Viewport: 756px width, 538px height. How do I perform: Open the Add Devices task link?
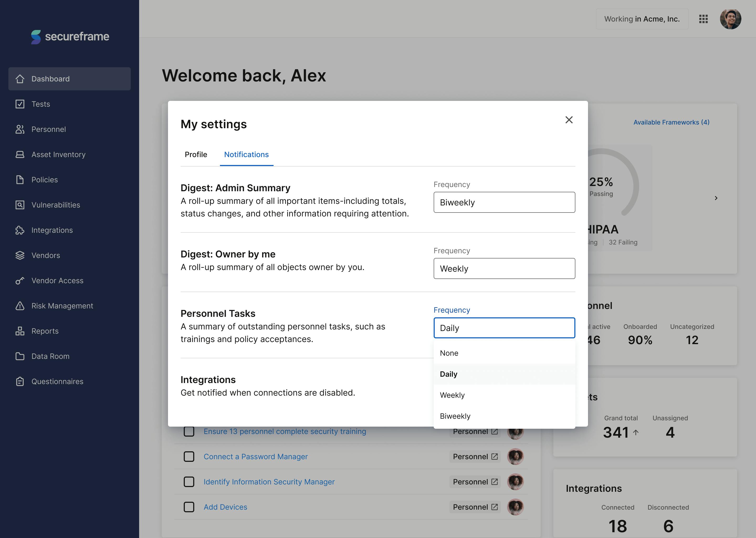(225, 507)
